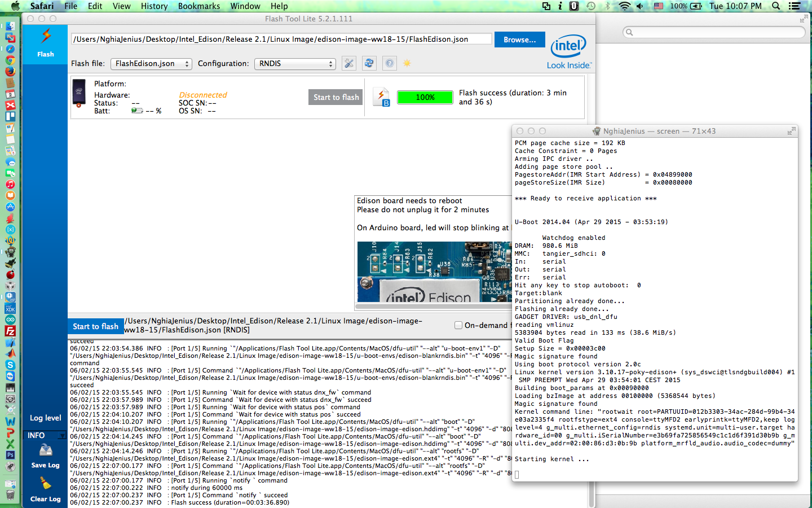
Task: Open the View menu
Action: point(121,6)
